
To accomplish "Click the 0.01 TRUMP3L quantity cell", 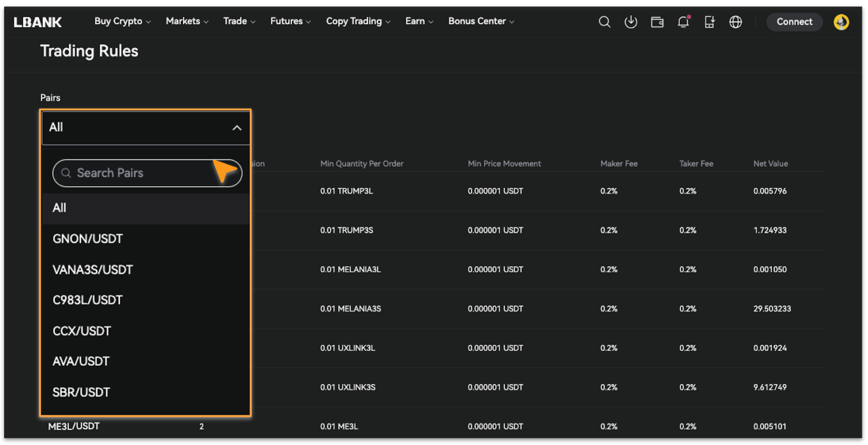I will point(347,191).
